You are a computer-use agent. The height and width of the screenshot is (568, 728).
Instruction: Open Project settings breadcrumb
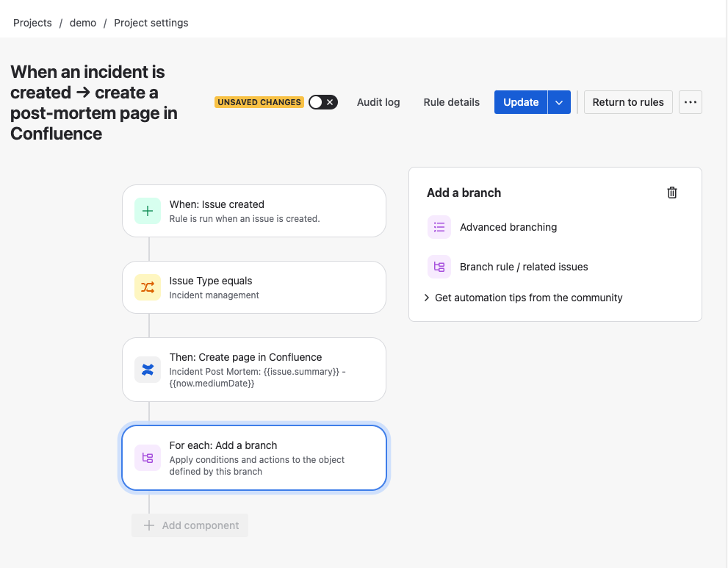coord(151,23)
